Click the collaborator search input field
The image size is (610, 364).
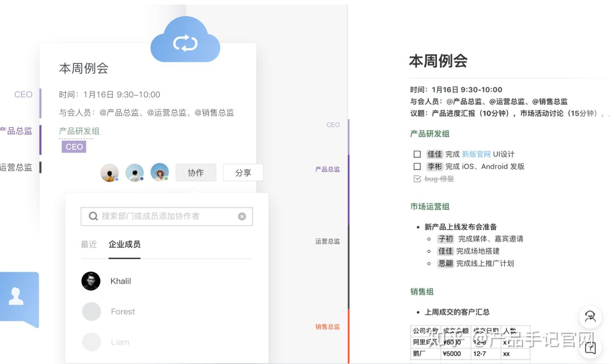coord(165,216)
